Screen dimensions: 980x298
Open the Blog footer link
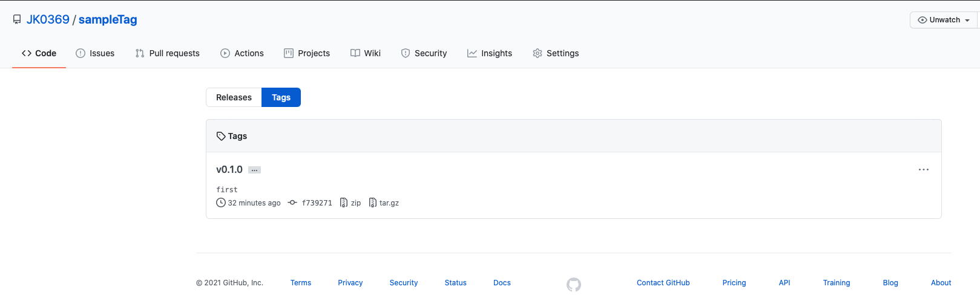coord(890,283)
